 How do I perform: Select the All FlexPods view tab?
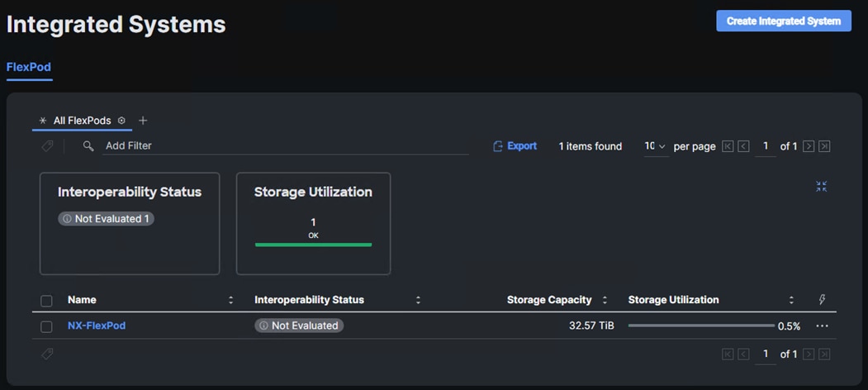click(x=82, y=121)
